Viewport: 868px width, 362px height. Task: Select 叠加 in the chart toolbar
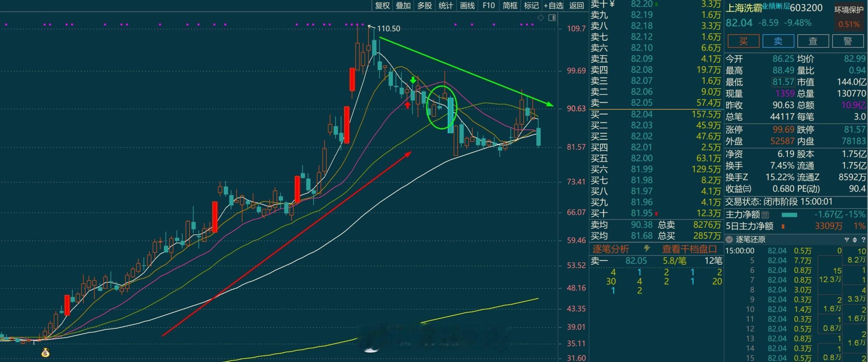click(403, 5)
